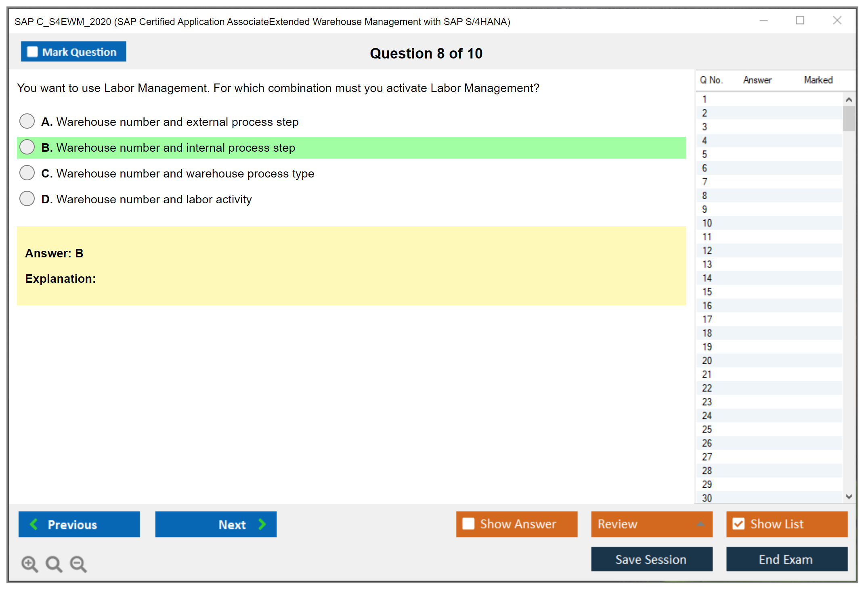Image resolution: width=868 pixels, height=593 pixels.
Task: Select option A external process step
Action: pos(27,121)
